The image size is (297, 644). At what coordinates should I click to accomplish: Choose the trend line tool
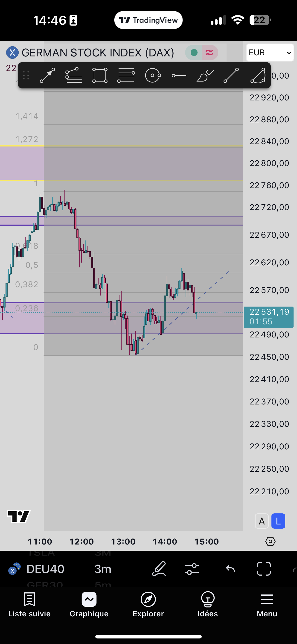coord(231,75)
